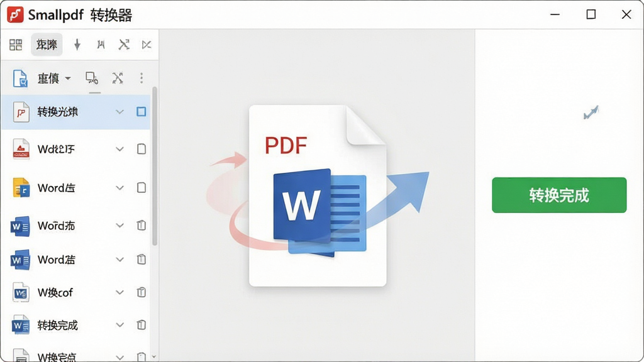Toggle the blue checkbox on the highlighted row
The height and width of the screenshot is (362, 644).
pos(142,112)
